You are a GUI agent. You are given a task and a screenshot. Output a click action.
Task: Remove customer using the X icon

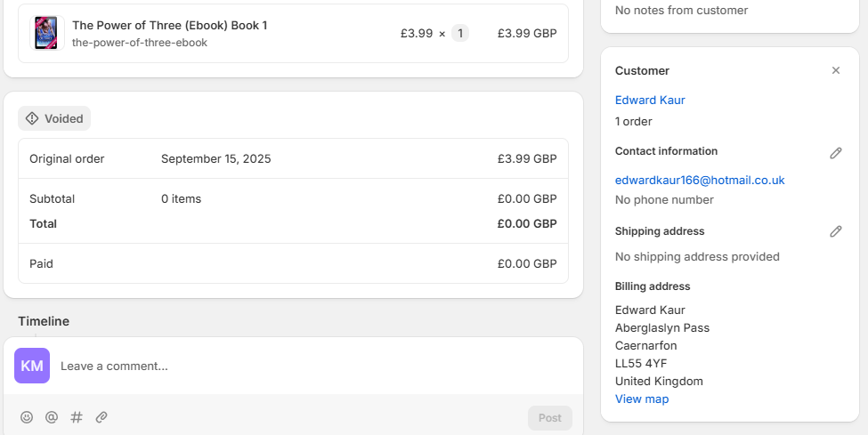[x=835, y=71]
